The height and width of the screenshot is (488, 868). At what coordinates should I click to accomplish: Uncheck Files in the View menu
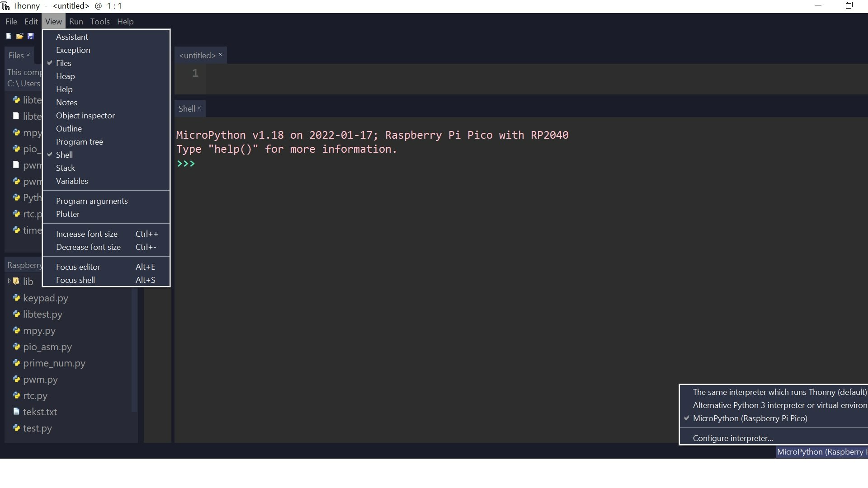[x=106, y=63]
